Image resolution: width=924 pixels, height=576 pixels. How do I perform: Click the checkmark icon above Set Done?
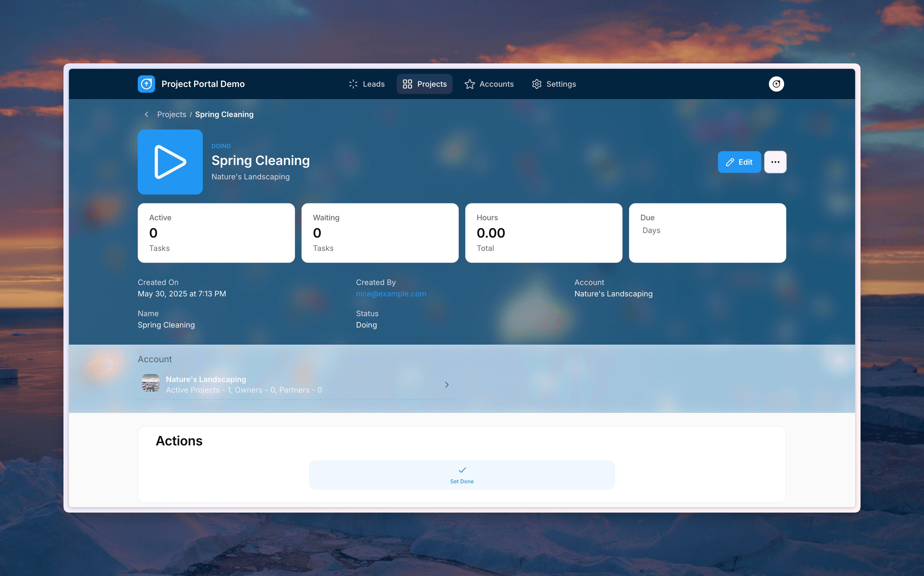(462, 470)
